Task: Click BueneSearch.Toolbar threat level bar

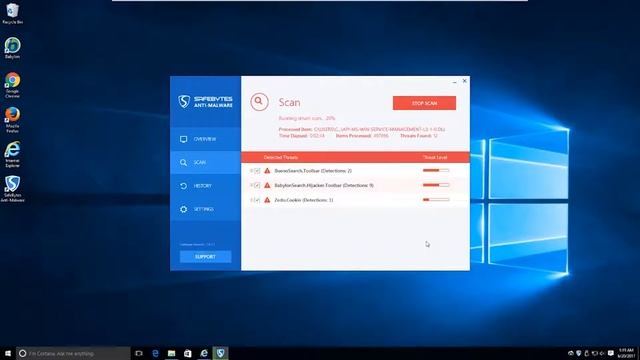Action: click(x=436, y=170)
